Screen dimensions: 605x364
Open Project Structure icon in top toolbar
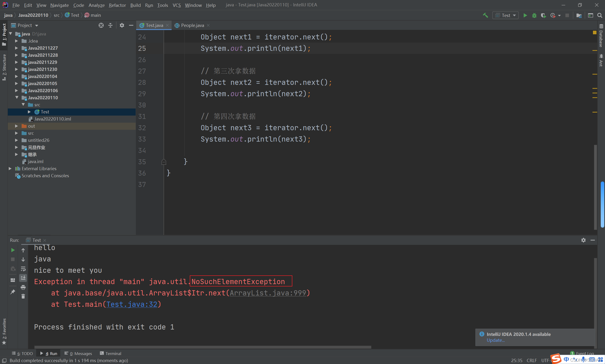pyautogui.click(x=579, y=15)
